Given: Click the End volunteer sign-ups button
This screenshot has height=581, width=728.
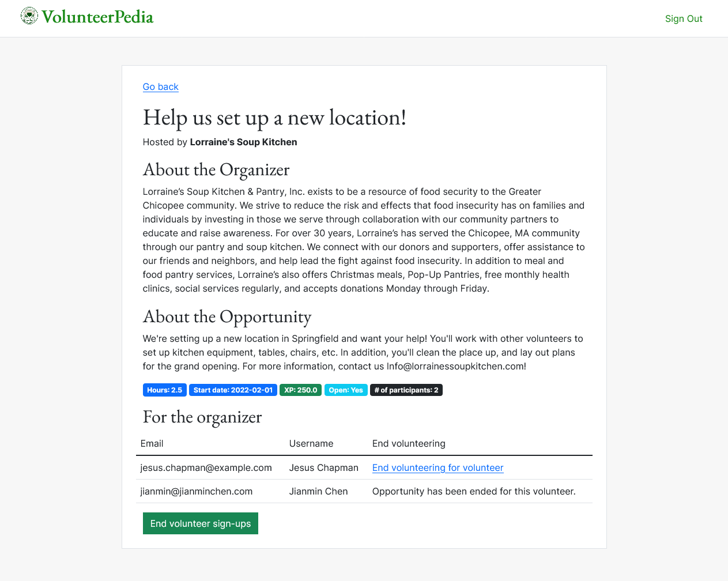Looking at the screenshot, I should coord(201,523).
